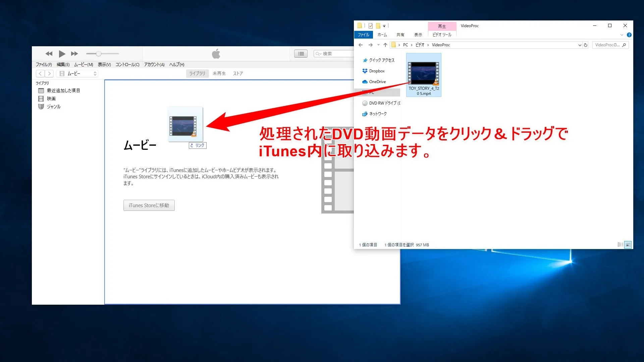Click the 再生 contextual tab header
This screenshot has width=644, height=362.
point(442,26)
